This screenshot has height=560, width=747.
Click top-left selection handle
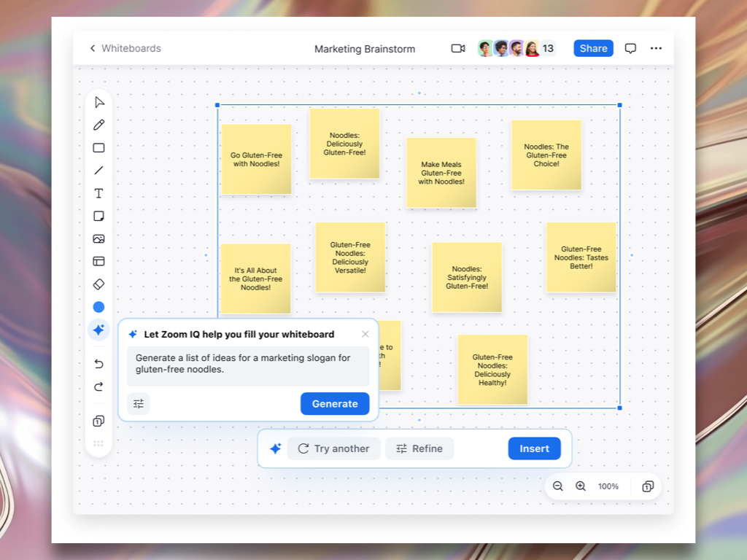point(217,105)
